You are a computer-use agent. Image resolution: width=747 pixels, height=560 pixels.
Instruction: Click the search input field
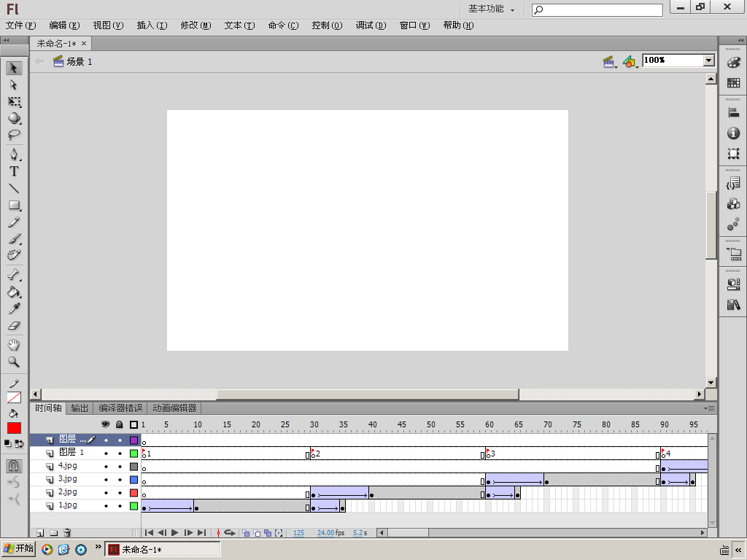(597, 9)
